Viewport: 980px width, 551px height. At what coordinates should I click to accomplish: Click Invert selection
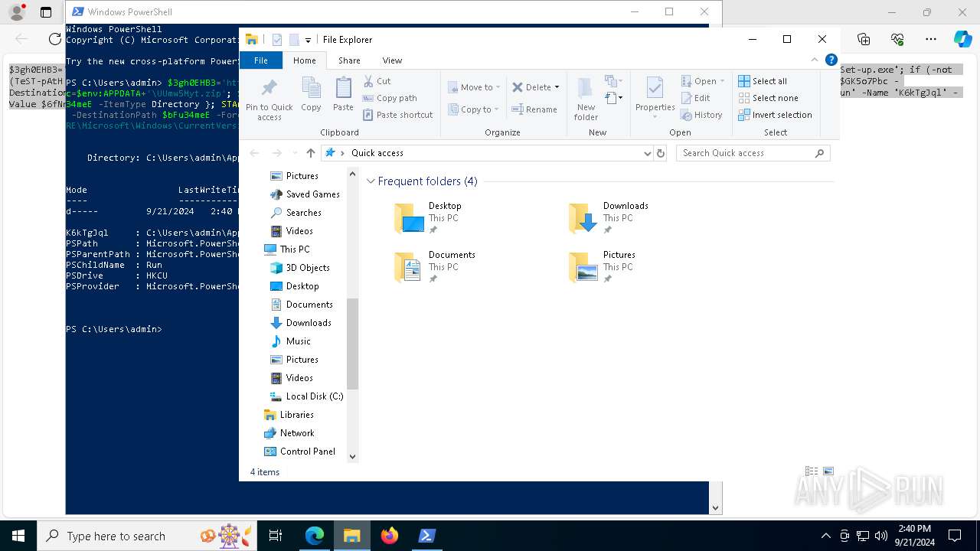(x=775, y=115)
